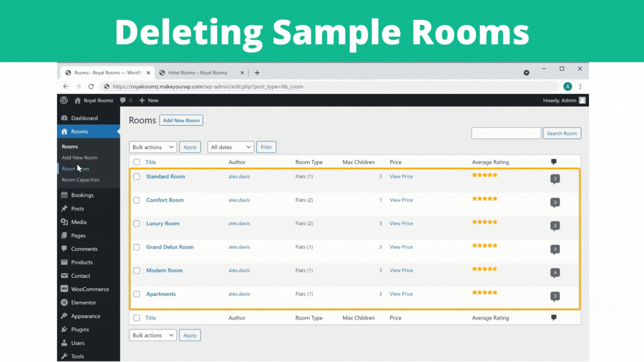Open Elementor from the sidebar icon
Viewport: 644px width, 362px height.
[64, 303]
